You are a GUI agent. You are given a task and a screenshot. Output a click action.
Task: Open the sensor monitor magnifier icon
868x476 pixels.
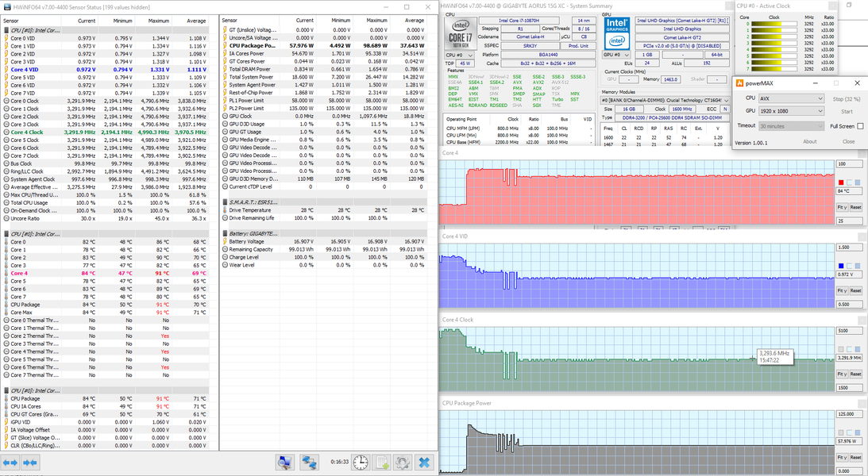[285, 462]
